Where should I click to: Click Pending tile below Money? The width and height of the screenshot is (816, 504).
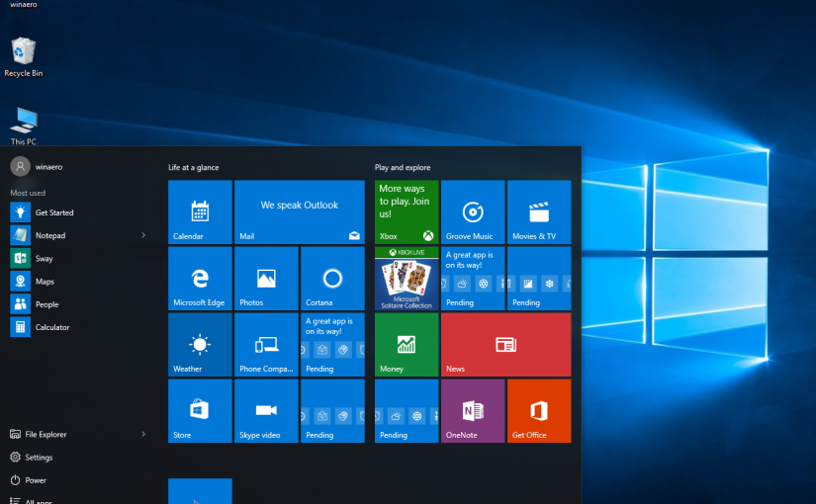click(407, 411)
